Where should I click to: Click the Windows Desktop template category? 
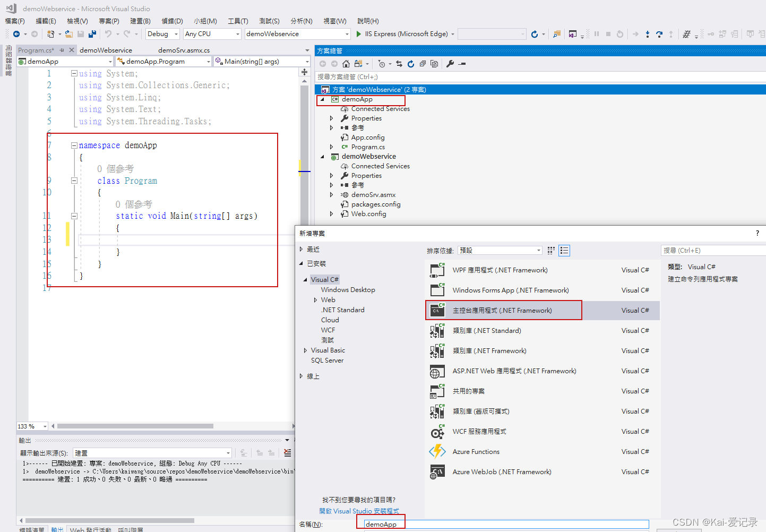tap(348, 290)
